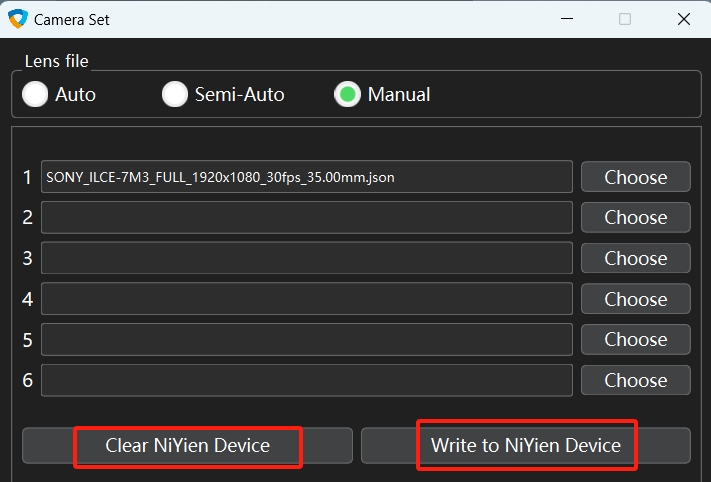Choose a lens file for slot 4

coord(636,299)
